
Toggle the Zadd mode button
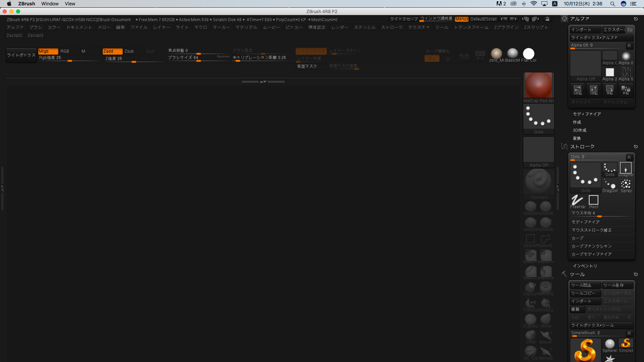112,51
